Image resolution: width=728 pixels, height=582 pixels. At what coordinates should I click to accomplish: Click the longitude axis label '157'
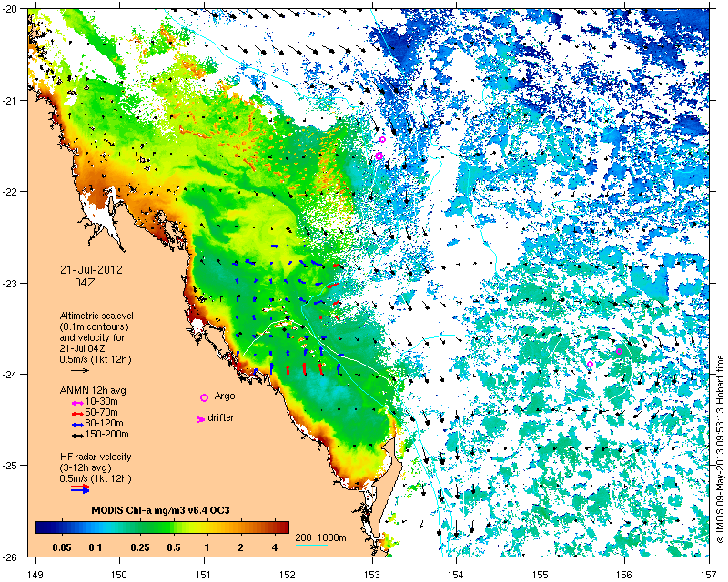709,575
